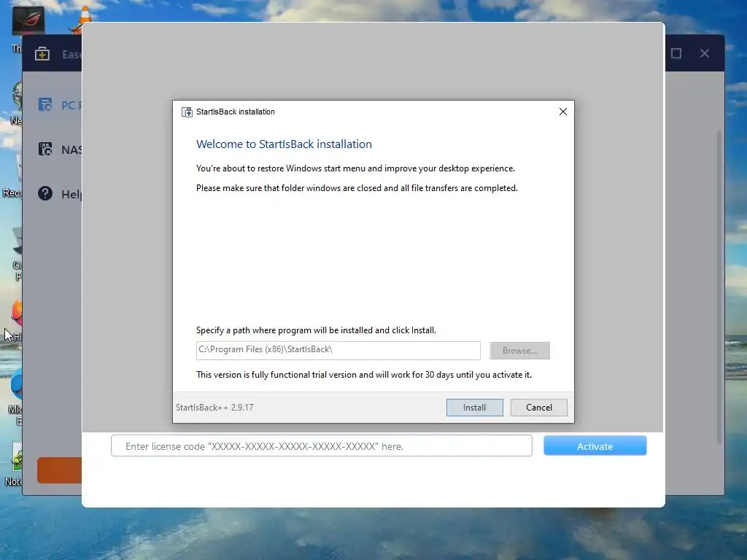Maximize the background EaseUS window
747x560 pixels.
pos(676,53)
